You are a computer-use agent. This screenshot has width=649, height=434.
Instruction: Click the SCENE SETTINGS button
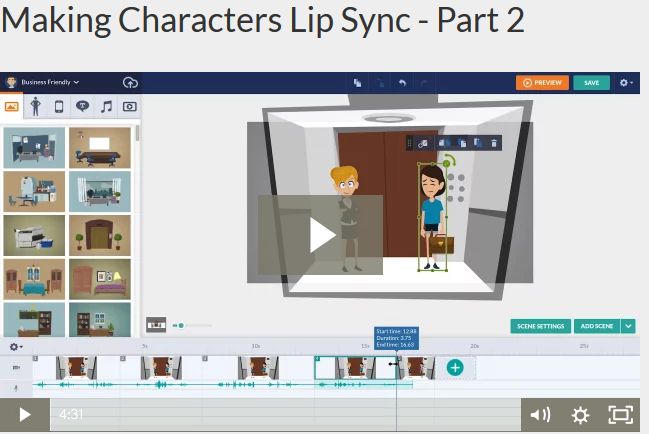point(541,326)
